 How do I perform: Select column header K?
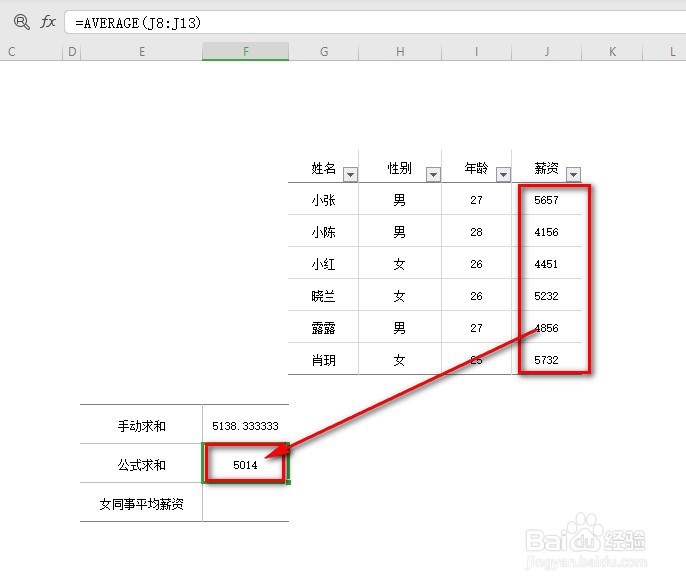(x=612, y=52)
